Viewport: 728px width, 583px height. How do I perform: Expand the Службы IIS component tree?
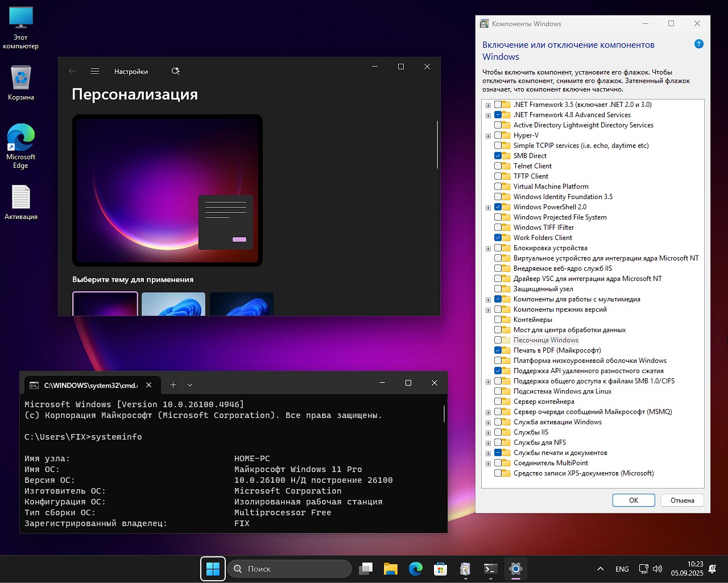click(488, 433)
